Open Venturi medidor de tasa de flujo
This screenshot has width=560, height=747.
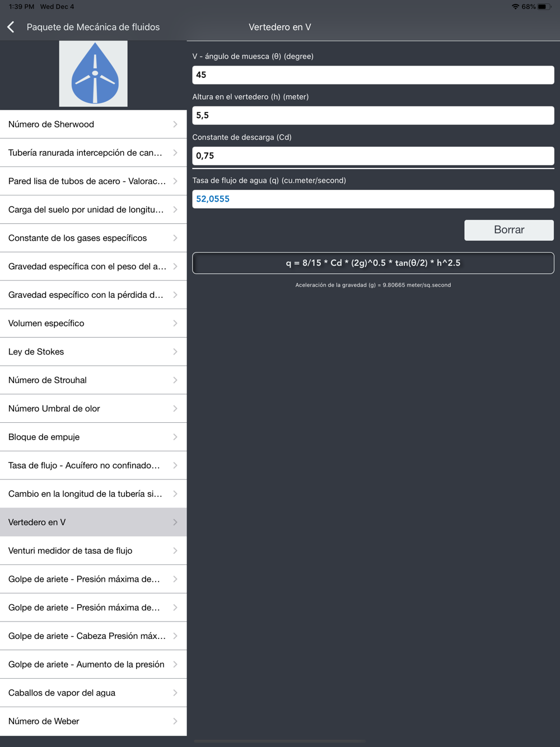tap(93, 551)
